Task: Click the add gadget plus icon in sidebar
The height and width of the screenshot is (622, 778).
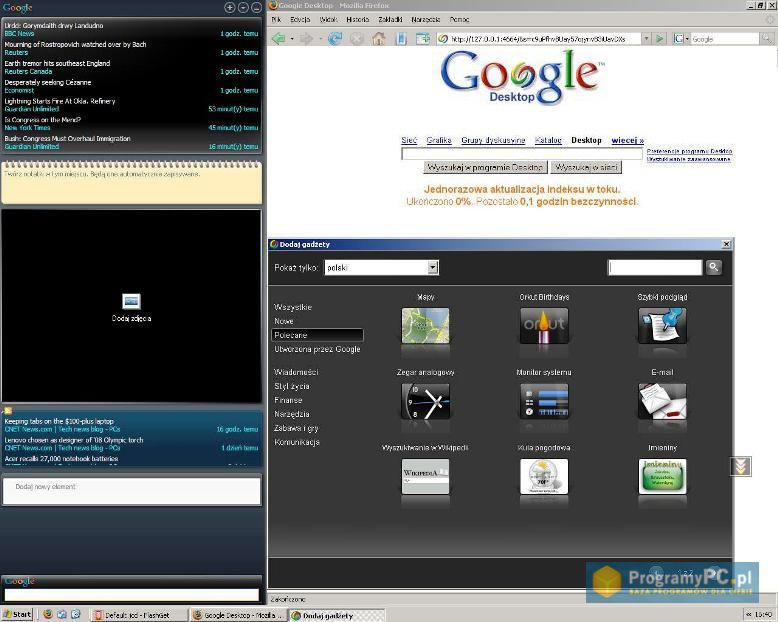Action: pyautogui.click(x=230, y=7)
